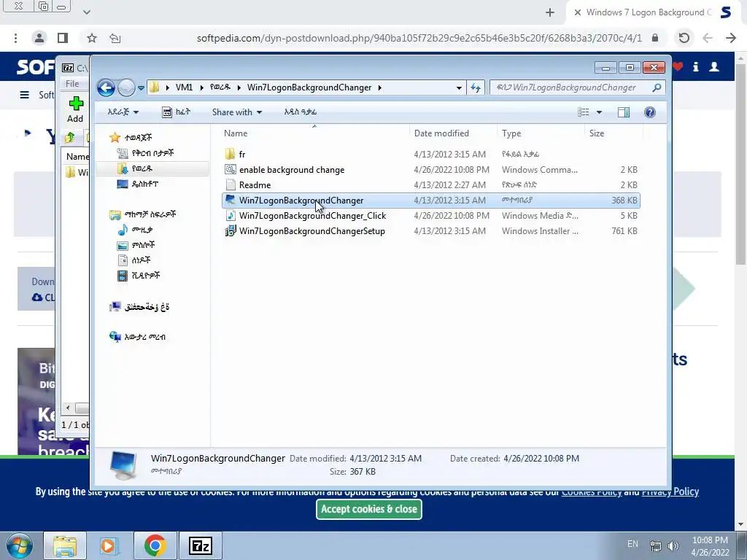Open Desktop in the navigation pane
The image size is (747, 560).
[138, 184]
